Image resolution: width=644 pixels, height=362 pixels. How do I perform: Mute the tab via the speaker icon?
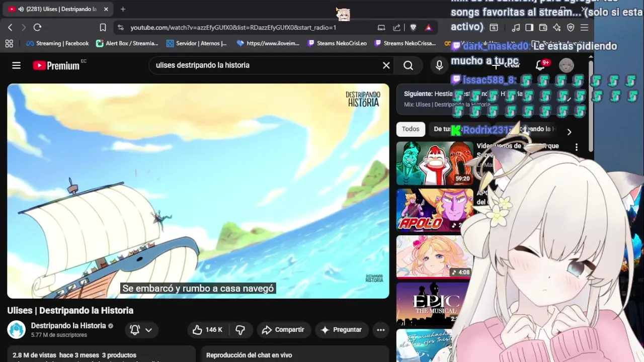coord(21,9)
